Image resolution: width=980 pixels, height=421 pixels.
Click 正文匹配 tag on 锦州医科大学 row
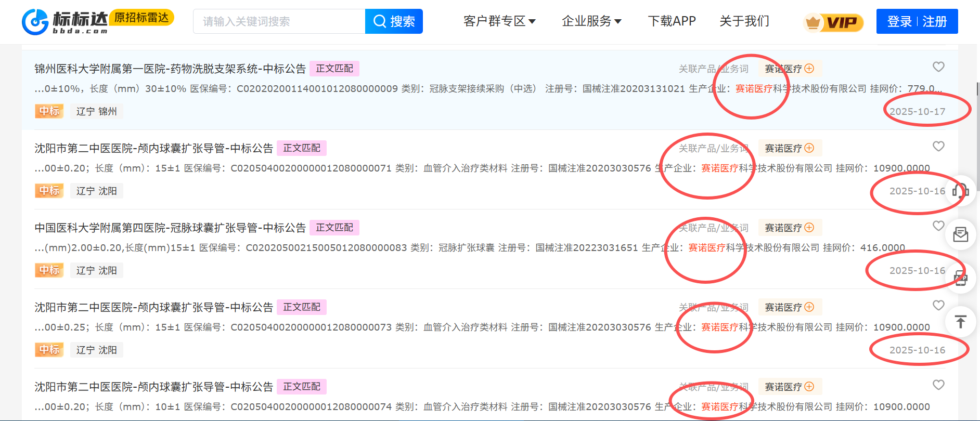tap(334, 69)
